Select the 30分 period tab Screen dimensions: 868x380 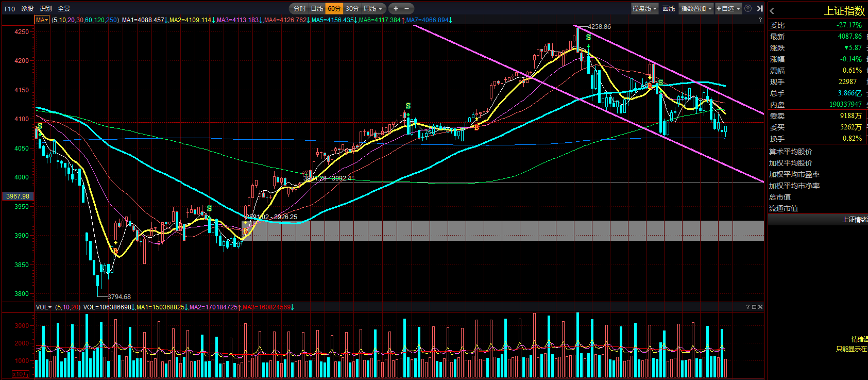click(x=352, y=9)
